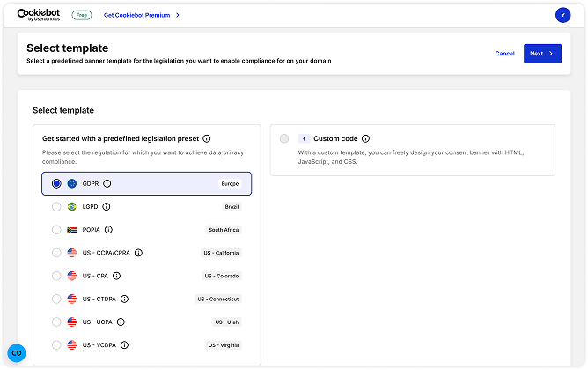Open info icon next to GDPR

click(107, 183)
